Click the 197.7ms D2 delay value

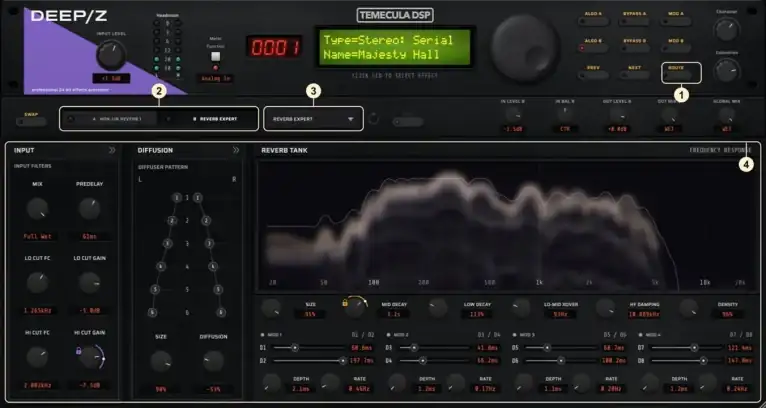(x=362, y=361)
